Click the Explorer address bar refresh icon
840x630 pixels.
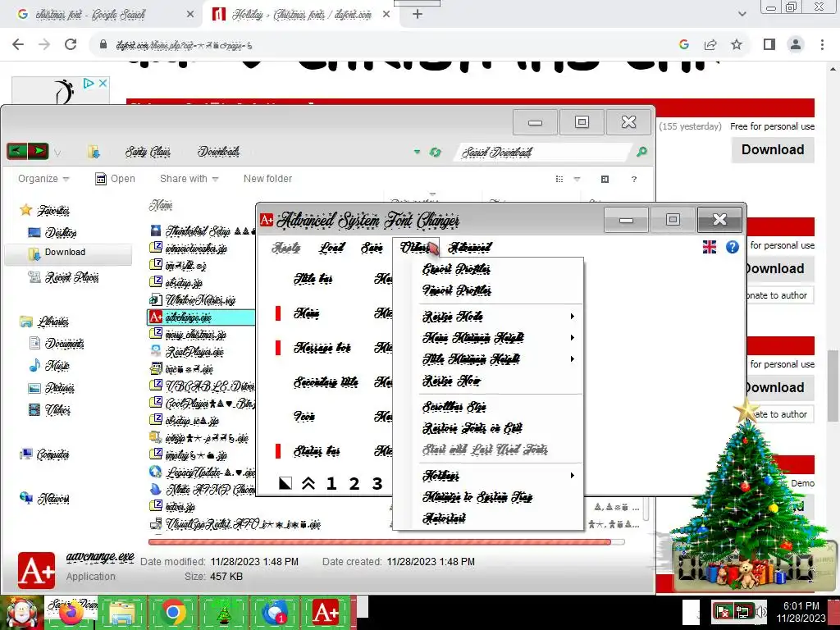435,152
